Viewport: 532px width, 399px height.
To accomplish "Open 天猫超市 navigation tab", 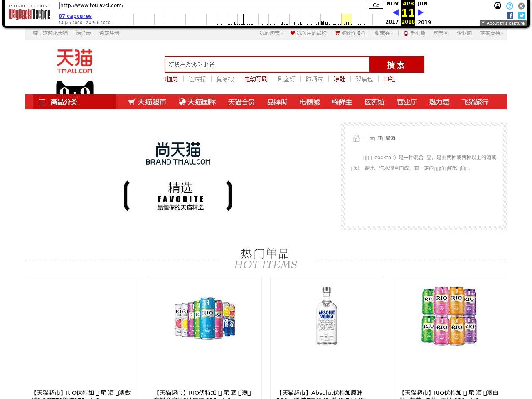I will [147, 102].
